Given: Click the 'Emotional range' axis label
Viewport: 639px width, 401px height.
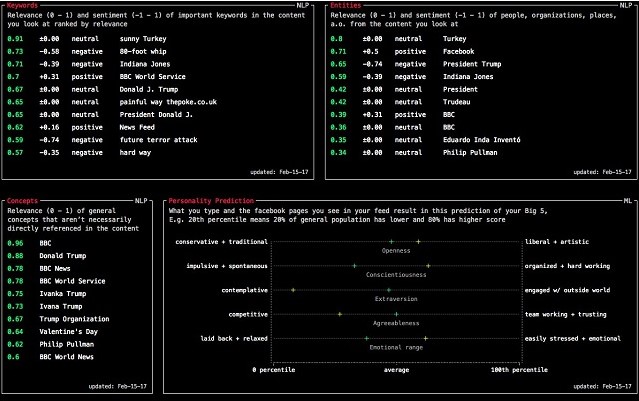Looking at the screenshot, I should 396,348.
